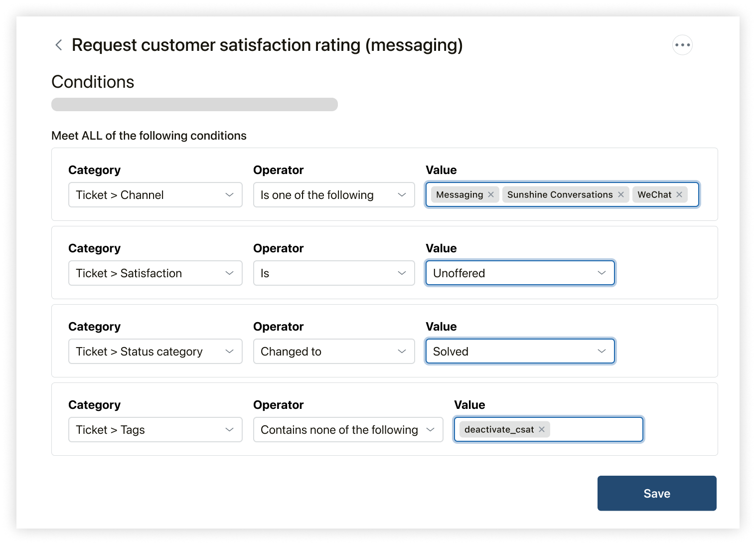The width and height of the screenshot is (756, 545).
Task: Click the gray bar under Conditions
Action: [194, 104]
